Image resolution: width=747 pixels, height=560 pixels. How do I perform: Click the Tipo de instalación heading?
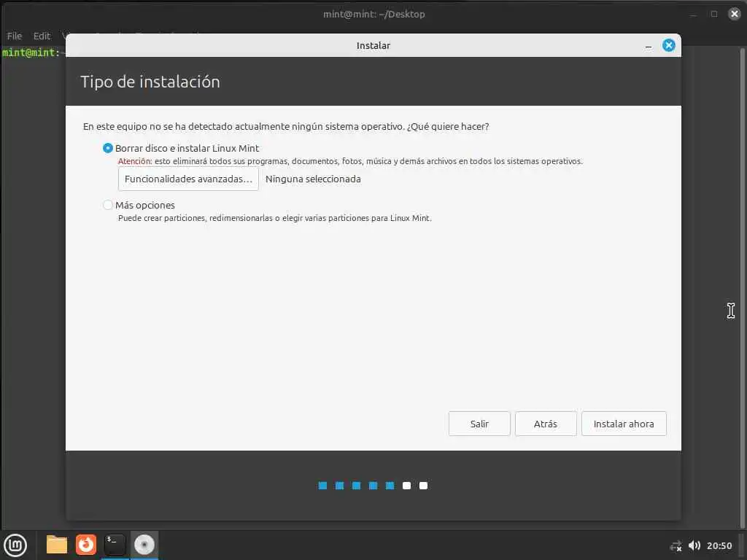tap(150, 82)
